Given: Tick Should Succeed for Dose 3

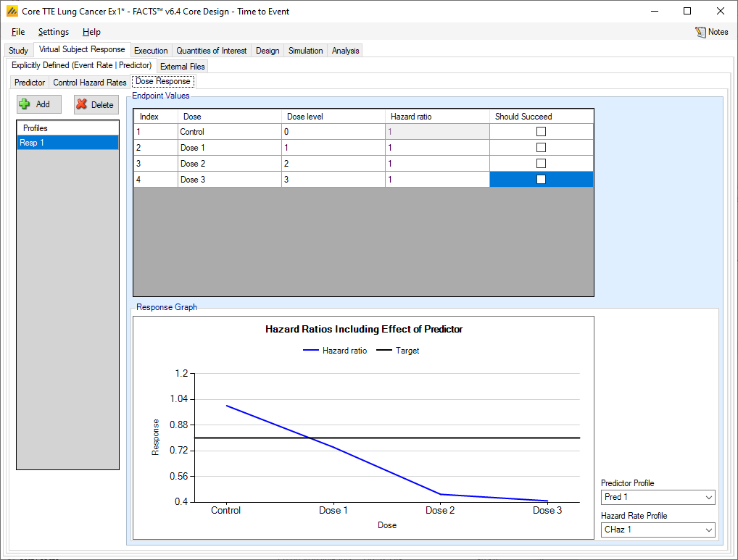Looking at the screenshot, I should pos(541,180).
